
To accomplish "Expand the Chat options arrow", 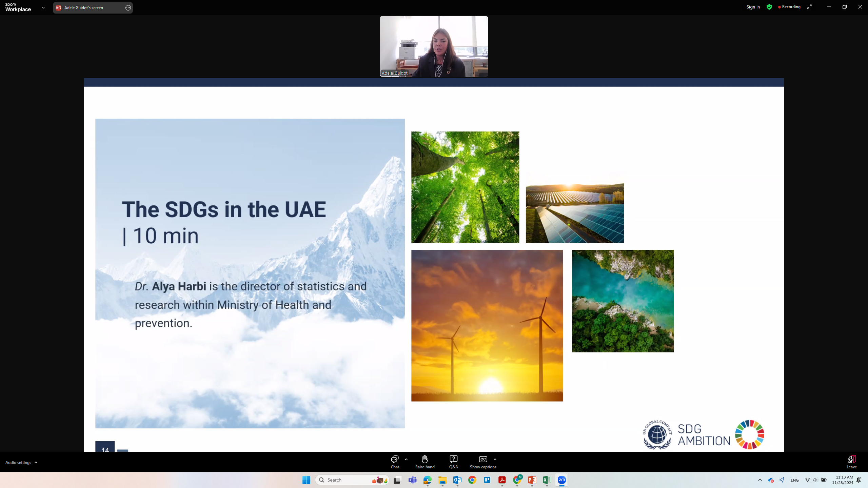I will click(x=406, y=459).
